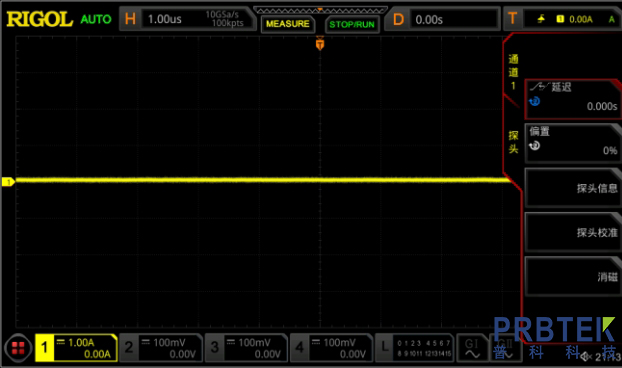Open the orange H horizontal timebase settings
Viewport: 622px width, 368px height.
[x=130, y=19]
